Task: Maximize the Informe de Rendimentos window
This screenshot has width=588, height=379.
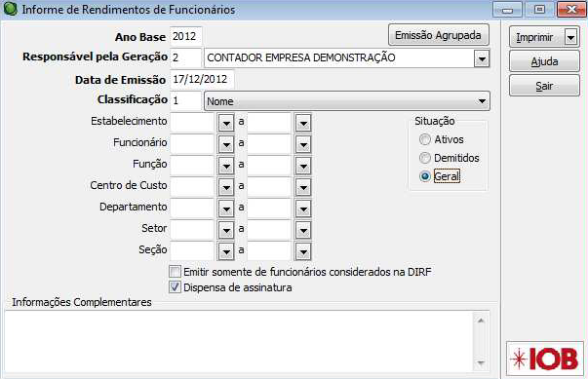Action: [x=539, y=10]
